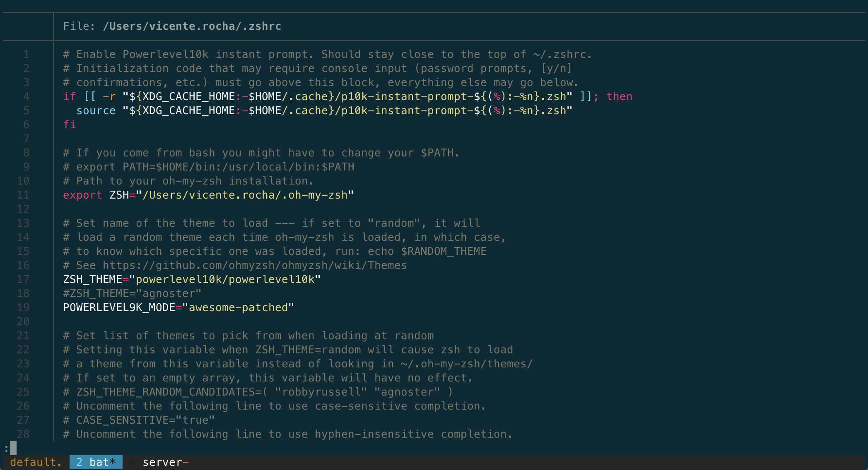Click the 'export' keyword on line 11
This screenshot has height=470, width=868.
click(x=82, y=195)
